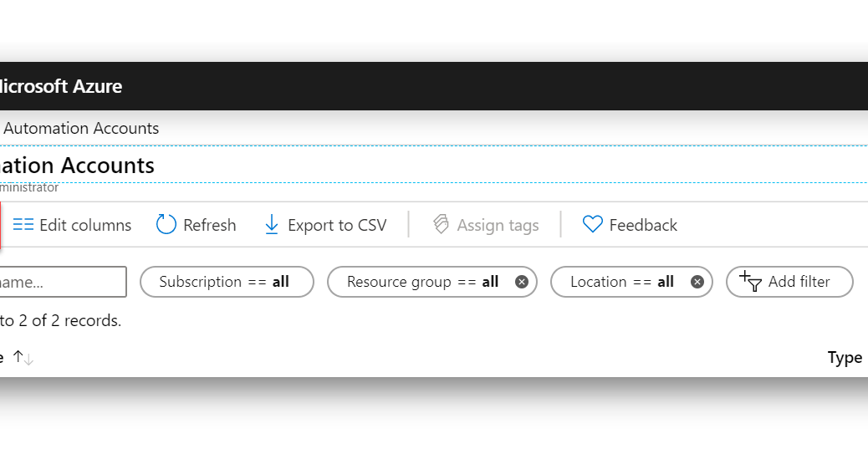868x449 pixels.
Task: Click the Assign tags tag icon
Action: [x=441, y=225]
